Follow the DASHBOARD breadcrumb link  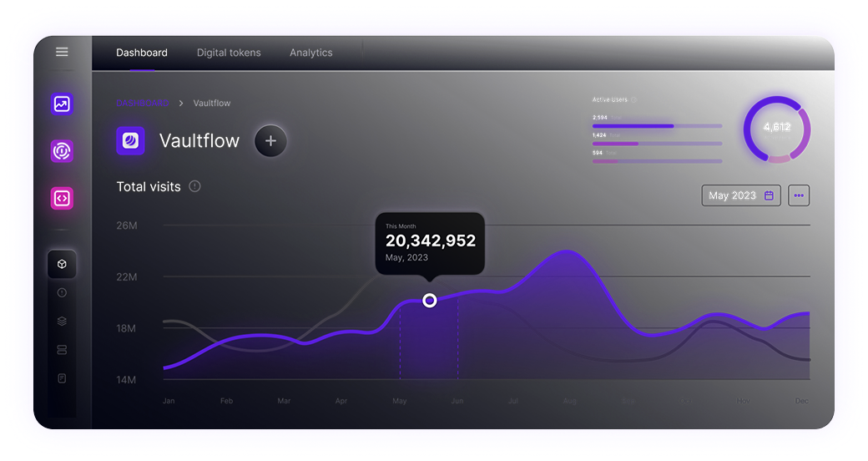[142, 104]
